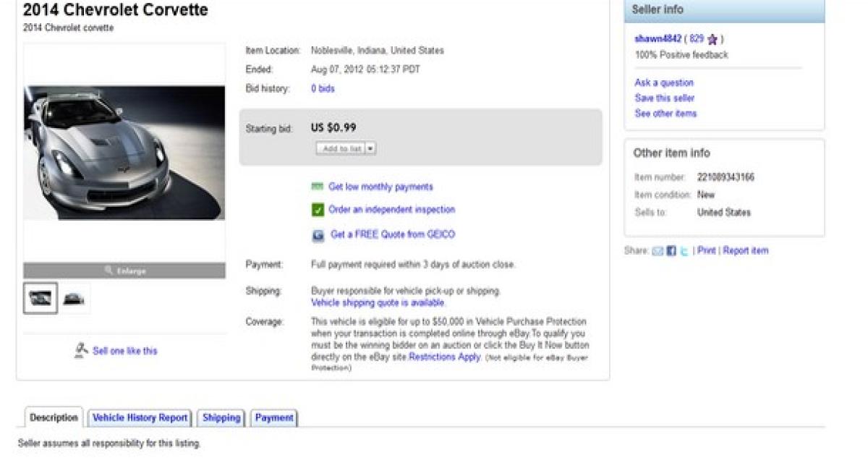Open seller shawn4842's profile link
868x463 pixels.
[x=658, y=39]
